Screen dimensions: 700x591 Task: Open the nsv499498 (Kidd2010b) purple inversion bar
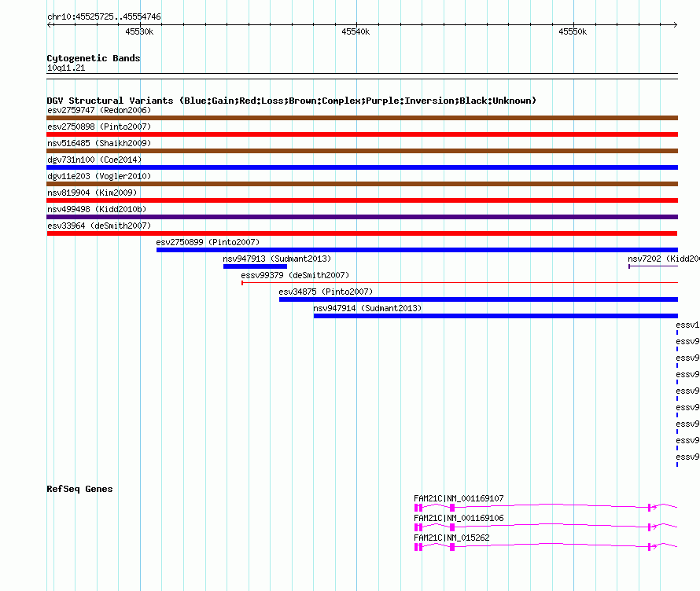click(362, 217)
